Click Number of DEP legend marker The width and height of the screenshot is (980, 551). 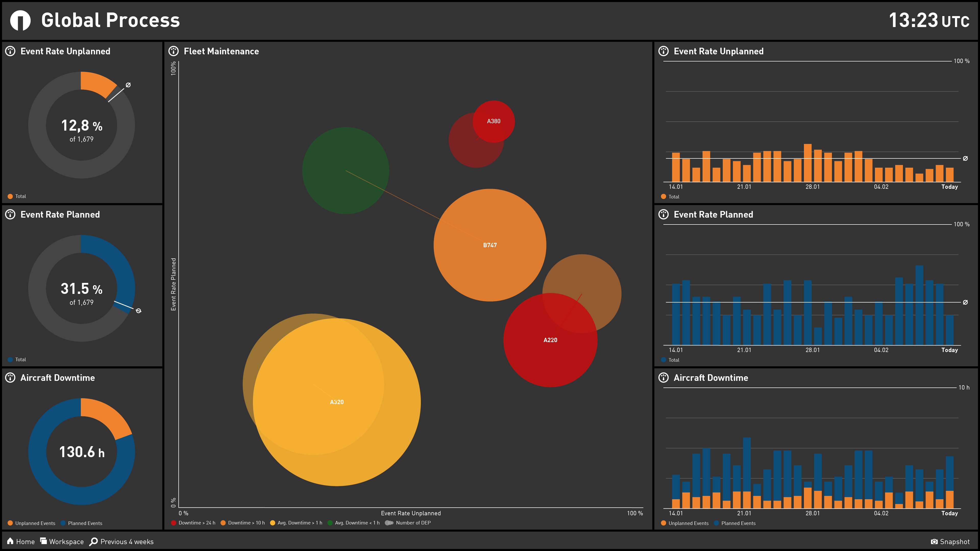click(389, 523)
